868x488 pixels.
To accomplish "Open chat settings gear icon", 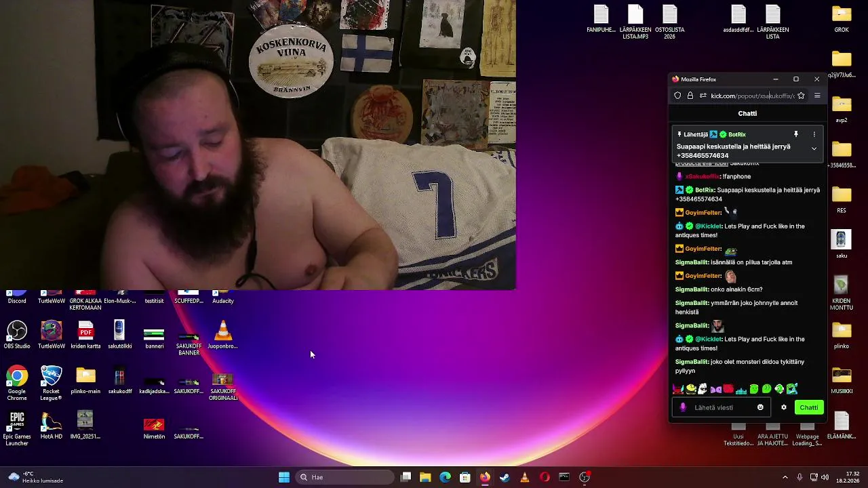I will click(x=784, y=407).
